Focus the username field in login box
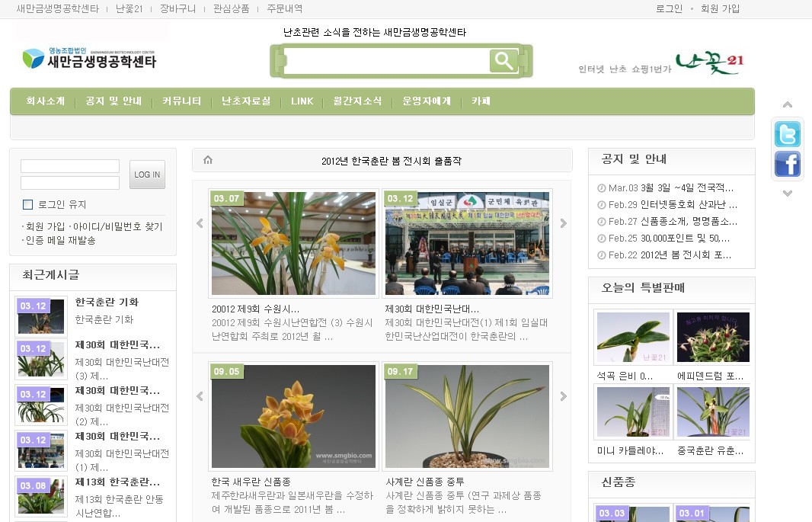This screenshot has width=812, height=522. point(70,166)
